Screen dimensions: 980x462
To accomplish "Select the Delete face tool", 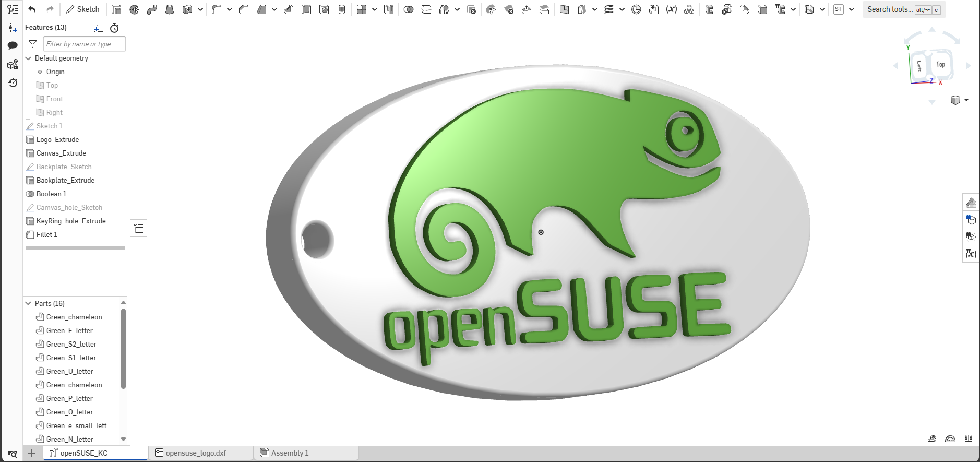I will click(x=509, y=9).
